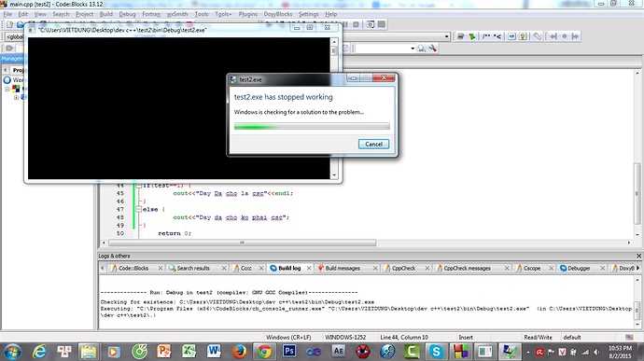Open the Build menu
The image size is (644, 361).
click(x=106, y=14)
